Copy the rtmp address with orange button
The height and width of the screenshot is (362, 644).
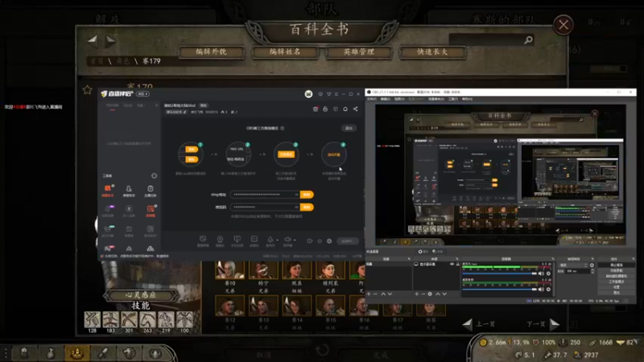coord(307,195)
